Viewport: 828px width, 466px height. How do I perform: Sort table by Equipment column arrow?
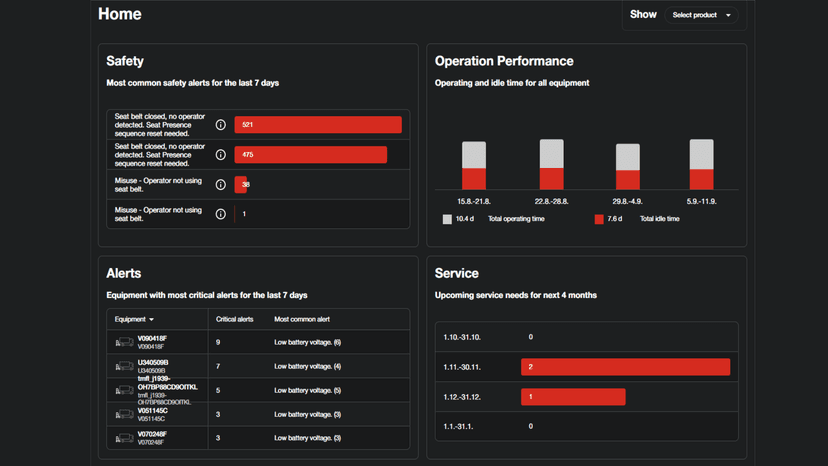(151, 320)
